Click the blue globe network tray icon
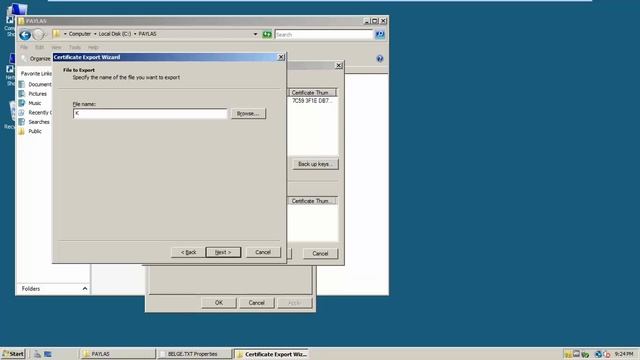The height and width of the screenshot is (360, 640). coord(598,354)
